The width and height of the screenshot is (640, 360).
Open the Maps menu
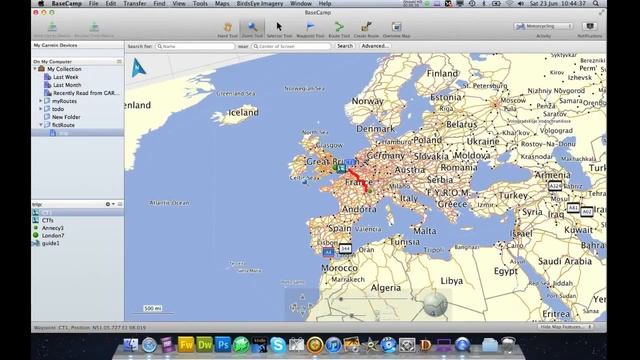pyautogui.click(x=222, y=3)
